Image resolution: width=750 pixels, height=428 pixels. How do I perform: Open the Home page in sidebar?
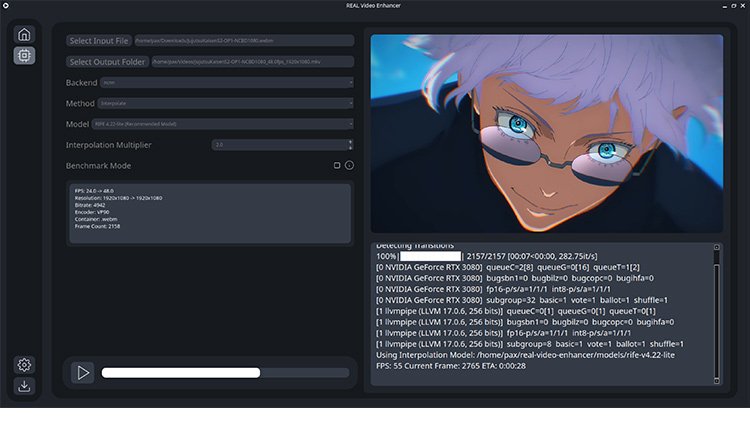point(24,34)
